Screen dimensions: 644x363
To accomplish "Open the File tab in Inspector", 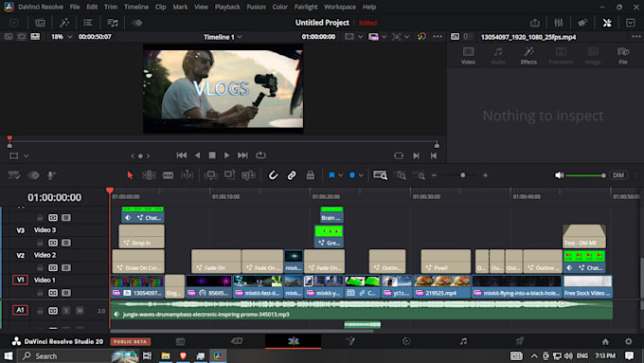I will point(623,56).
